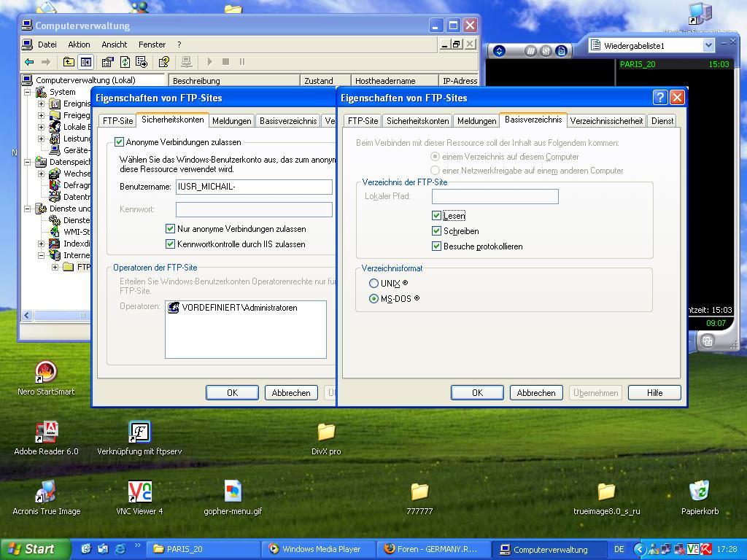747x560 pixels.
Task: Open the Nero StartSmart desktop icon
Action: [x=46, y=373]
